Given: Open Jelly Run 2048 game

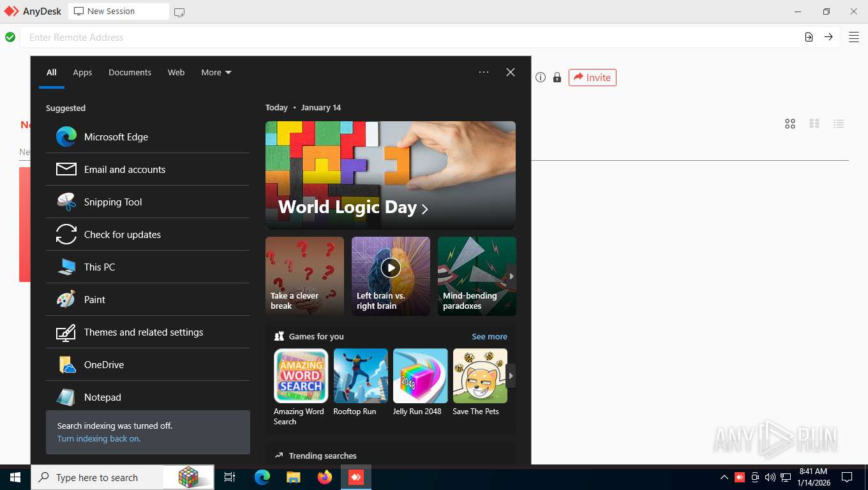Looking at the screenshot, I should tap(420, 383).
